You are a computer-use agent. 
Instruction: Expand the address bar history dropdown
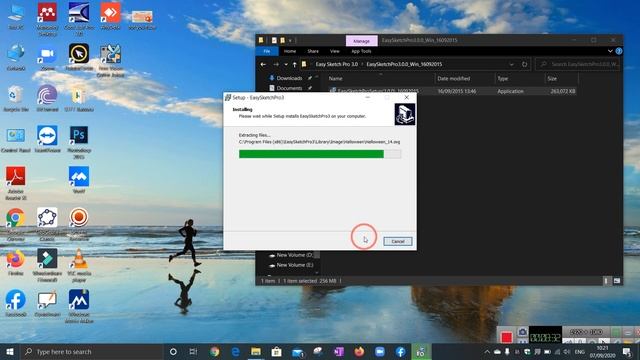[x=511, y=64]
